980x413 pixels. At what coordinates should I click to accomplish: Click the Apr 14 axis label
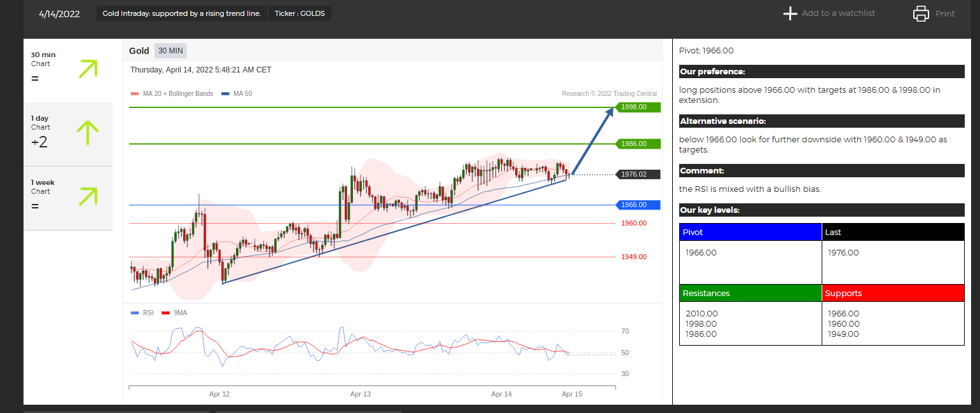point(502,395)
